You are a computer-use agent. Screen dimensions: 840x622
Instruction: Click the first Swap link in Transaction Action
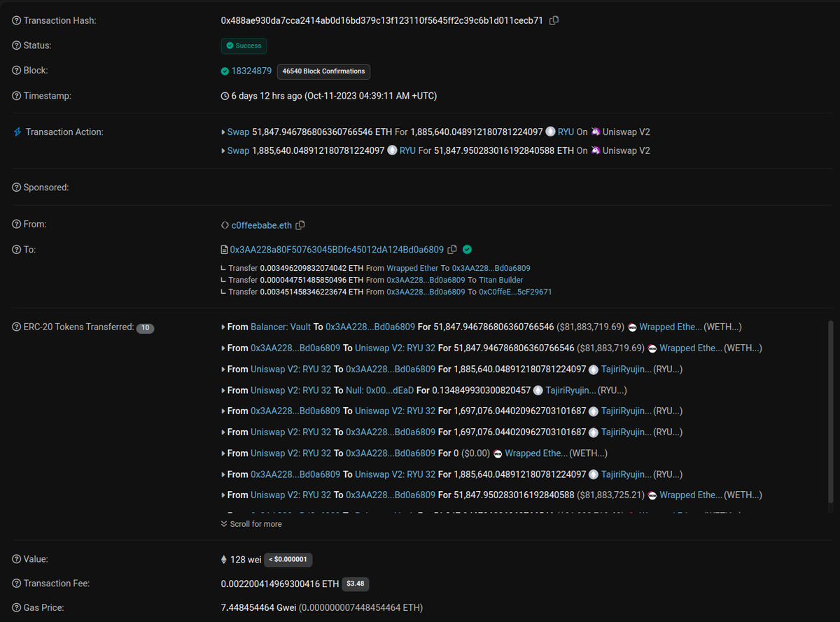click(x=238, y=132)
